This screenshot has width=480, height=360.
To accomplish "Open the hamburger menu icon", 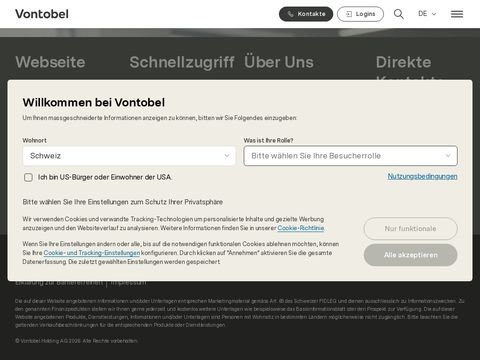I will [457, 14].
